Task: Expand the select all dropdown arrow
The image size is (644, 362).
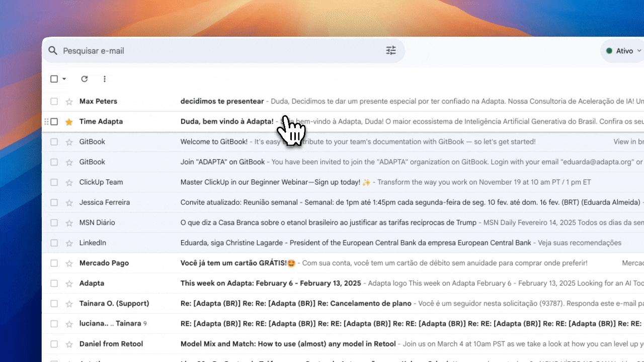Action: [64, 79]
